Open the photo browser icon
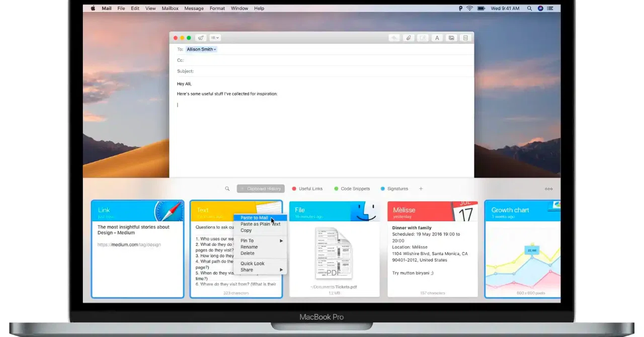Image resolution: width=644 pixels, height=337 pixels. pyautogui.click(x=451, y=38)
